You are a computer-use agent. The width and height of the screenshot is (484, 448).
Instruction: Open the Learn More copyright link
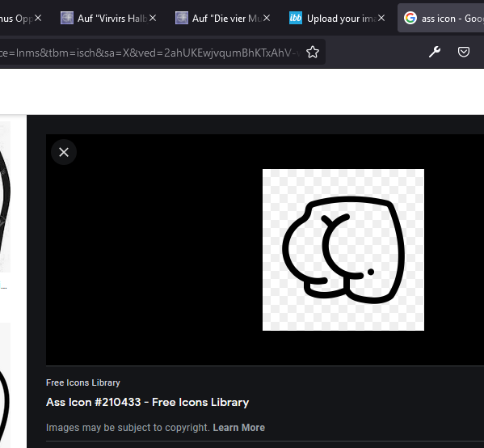coord(239,428)
